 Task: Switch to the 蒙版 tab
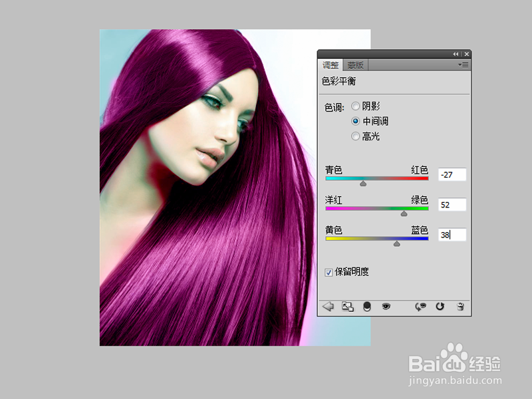355,65
